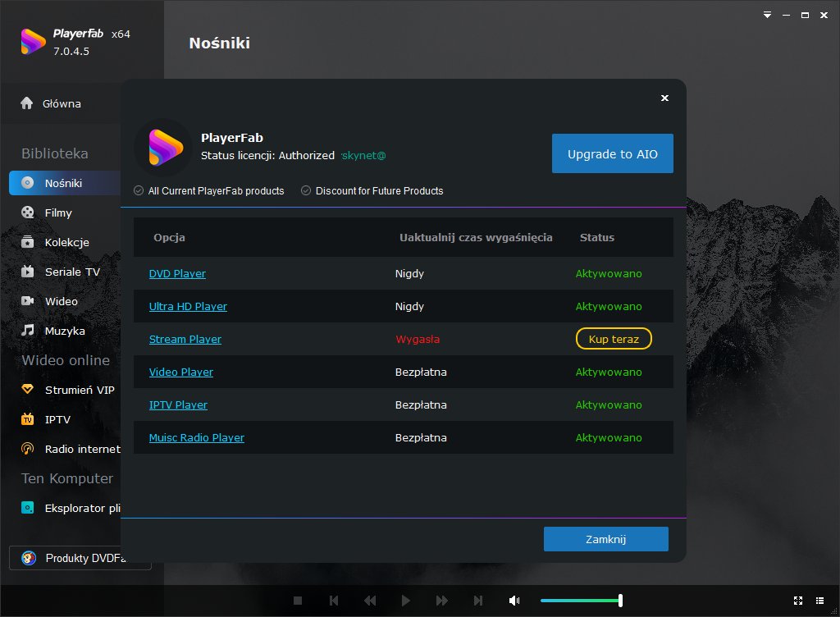Rewind with the double-left arrow
840x617 pixels.
point(370,601)
